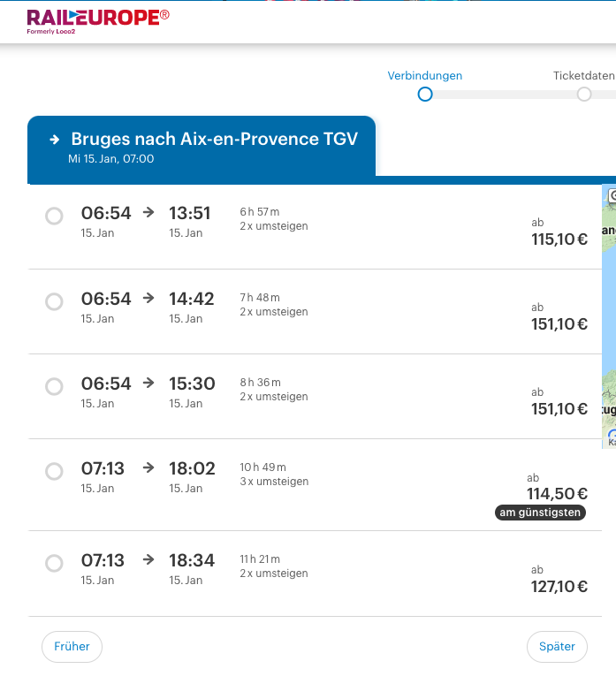Viewport: 616px width, 699px height.
Task: Click the arrow between 06:54 and 15:30
Action: [x=148, y=383]
